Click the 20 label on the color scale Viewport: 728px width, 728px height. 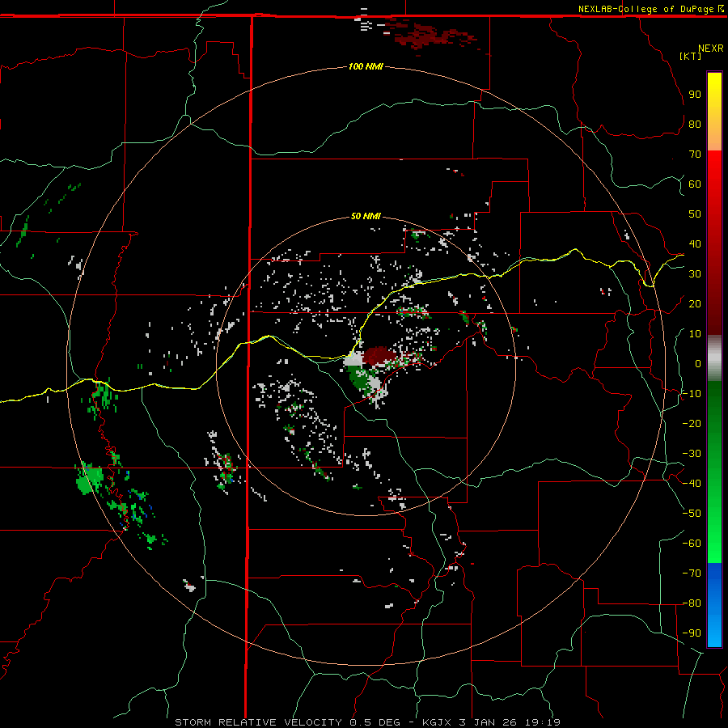[695, 304]
